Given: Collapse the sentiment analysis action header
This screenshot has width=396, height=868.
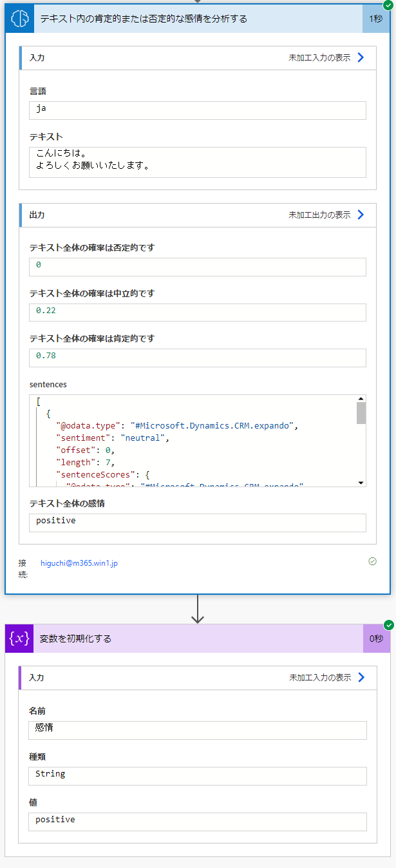Looking at the screenshot, I should pyautogui.click(x=198, y=19).
